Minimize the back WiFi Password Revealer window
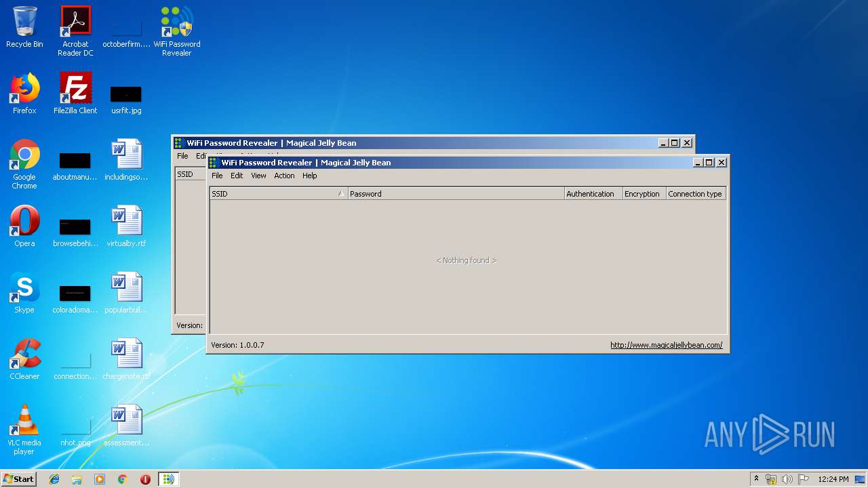 pos(663,143)
